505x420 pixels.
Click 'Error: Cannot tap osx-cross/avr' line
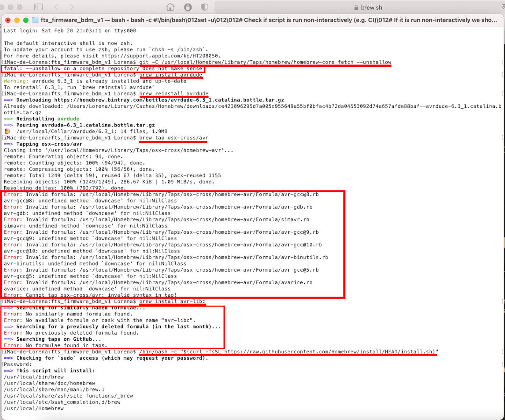90,295
